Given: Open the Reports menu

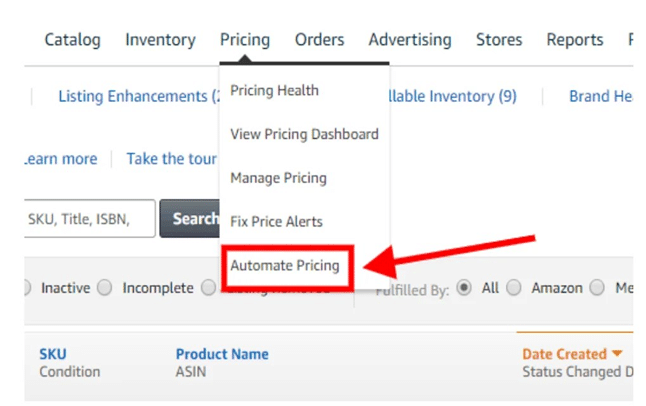Looking at the screenshot, I should 574,40.
